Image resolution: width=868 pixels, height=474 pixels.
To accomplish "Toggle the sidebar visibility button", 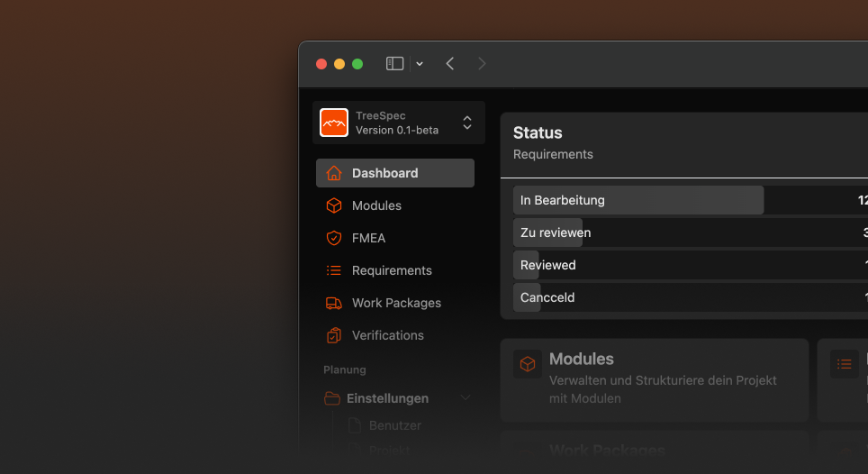I will [394, 63].
